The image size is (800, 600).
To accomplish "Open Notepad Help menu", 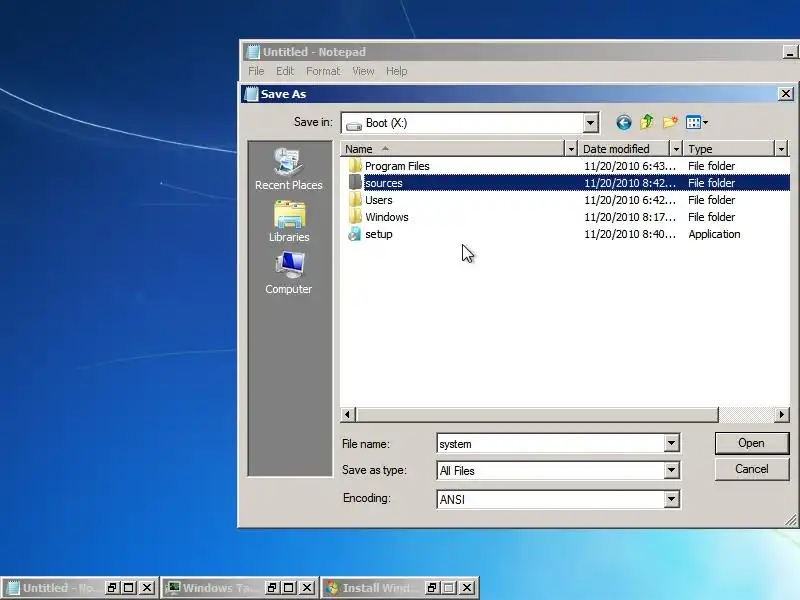I will 396,71.
